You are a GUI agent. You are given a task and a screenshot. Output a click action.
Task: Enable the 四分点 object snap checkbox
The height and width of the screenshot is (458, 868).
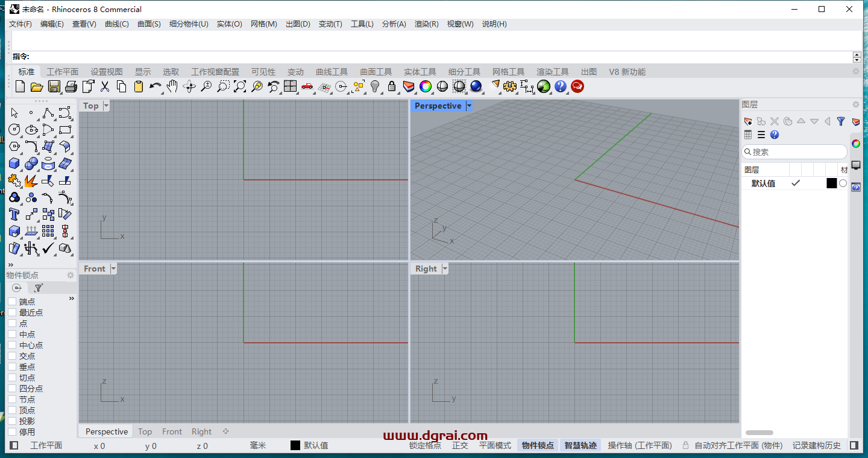[12, 389]
